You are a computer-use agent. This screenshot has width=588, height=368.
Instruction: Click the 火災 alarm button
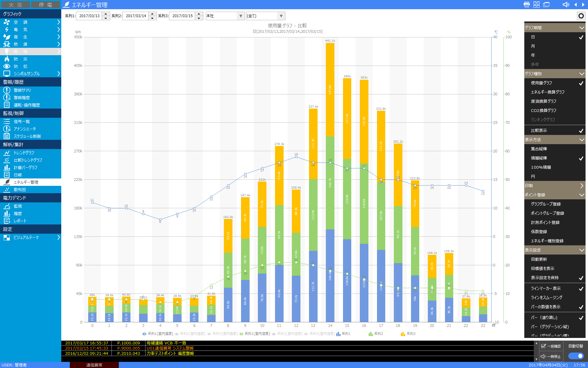point(15,5)
